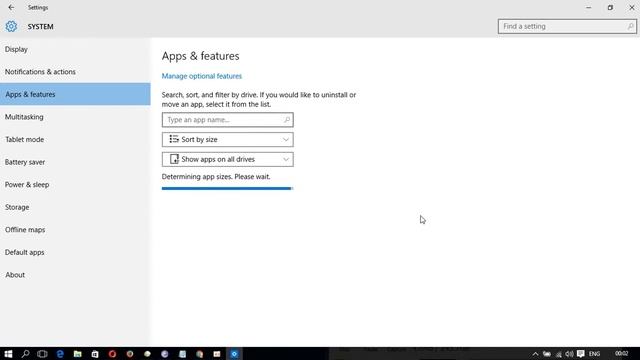This screenshot has width=640, height=360.
Task: Open Offline maps settings
Action: (x=75, y=230)
